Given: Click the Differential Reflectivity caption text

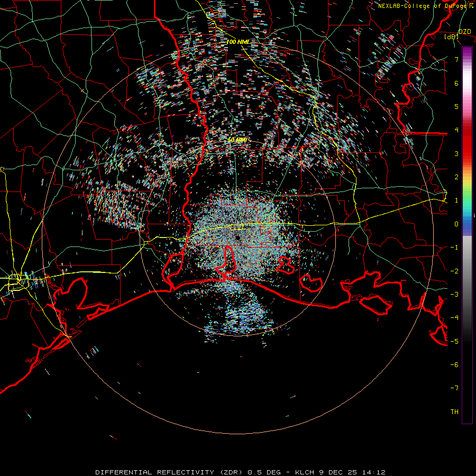Looking at the screenshot, I should coord(240,472).
